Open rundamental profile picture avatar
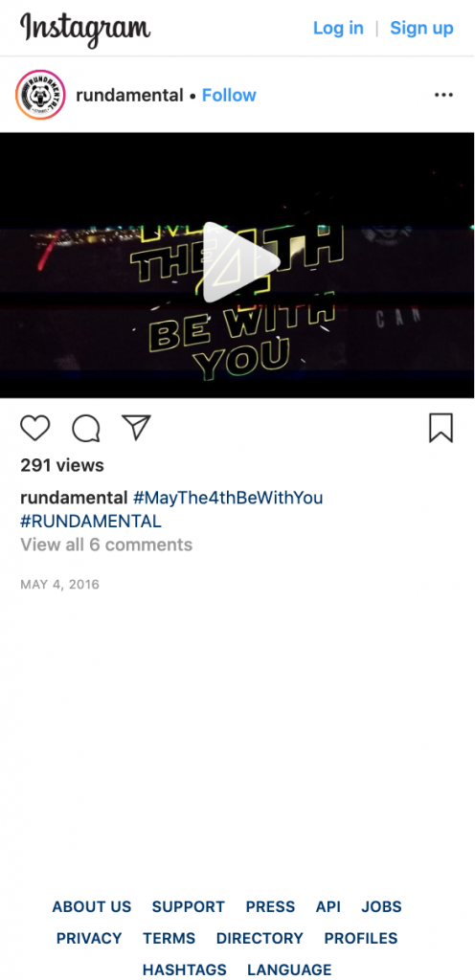475x980 pixels. [40, 95]
